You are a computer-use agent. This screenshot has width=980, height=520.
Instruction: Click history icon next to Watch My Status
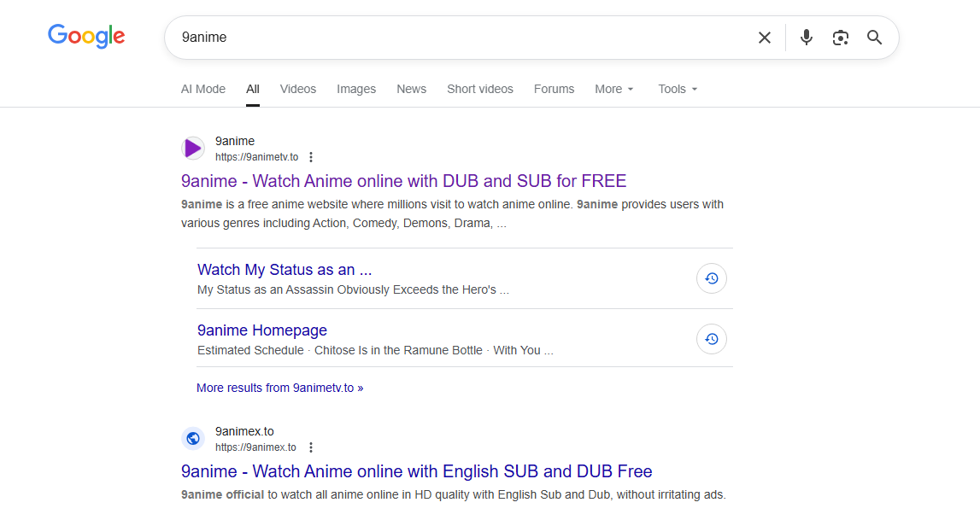711,278
